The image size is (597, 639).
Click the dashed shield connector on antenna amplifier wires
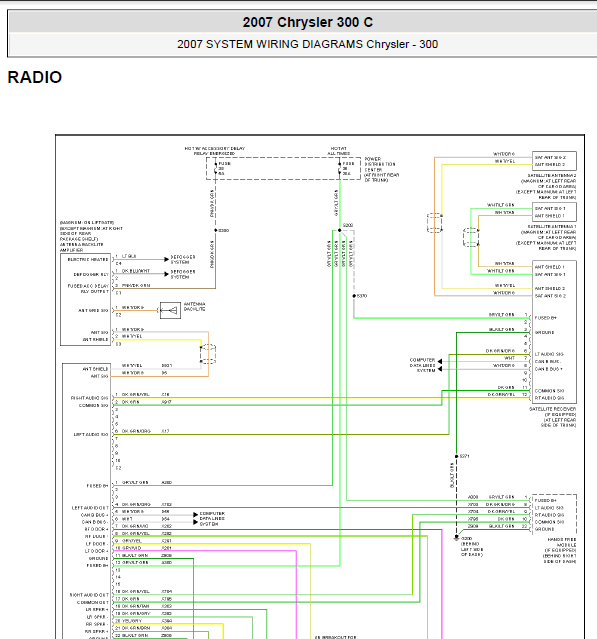coord(208,354)
